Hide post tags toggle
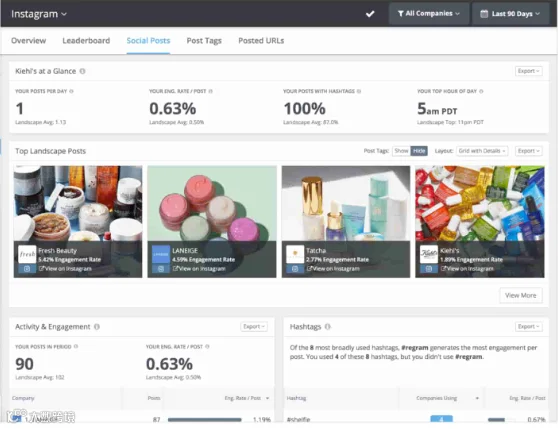Viewport: 558px width, 429px height. (419, 151)
